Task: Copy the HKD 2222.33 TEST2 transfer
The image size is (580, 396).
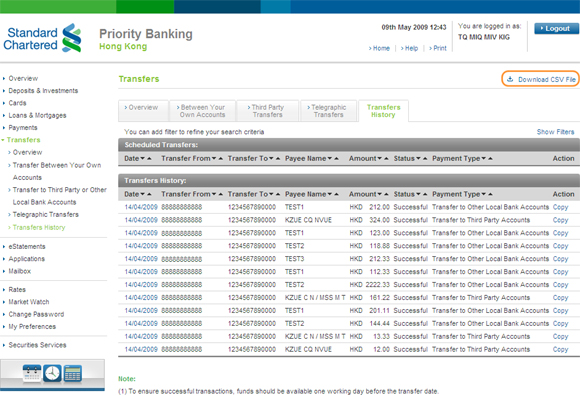Action: (560, 285)
